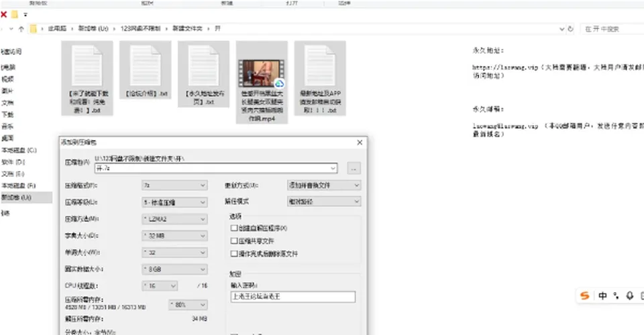Viewport: 644px width, 335px height.
Task: Open 下载 folder in the navigation pane
Action: tap(7, 115)
